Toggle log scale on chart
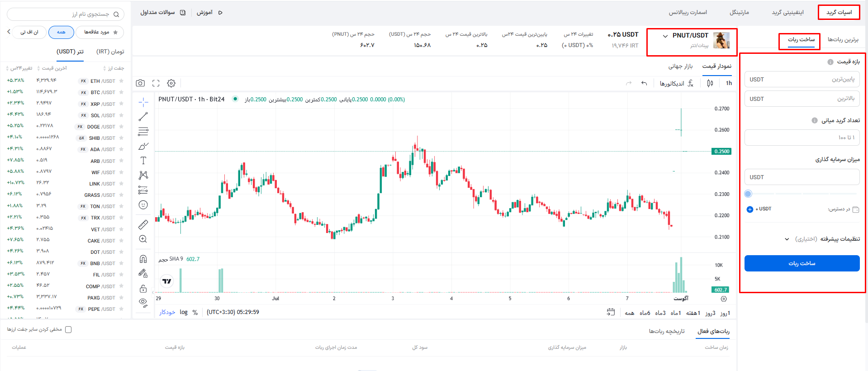Image resolution: width=868 pixels, height=371 pixels. 184,312
